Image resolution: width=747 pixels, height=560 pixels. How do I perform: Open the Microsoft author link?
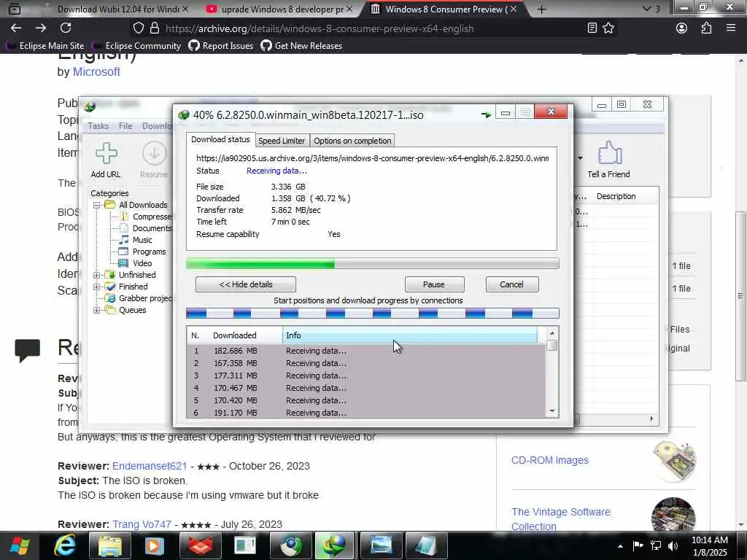96,72
